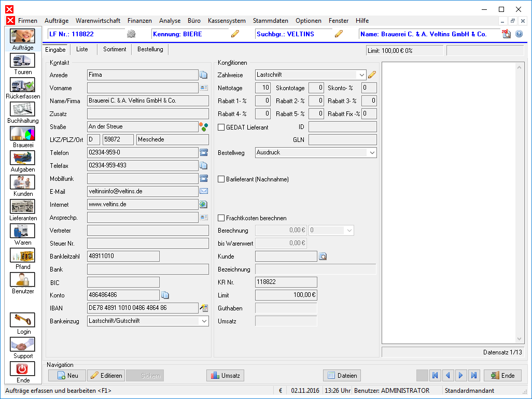Click into the Zusatz input field
Viewport: 532px width, 399px height.
(148, 114)
